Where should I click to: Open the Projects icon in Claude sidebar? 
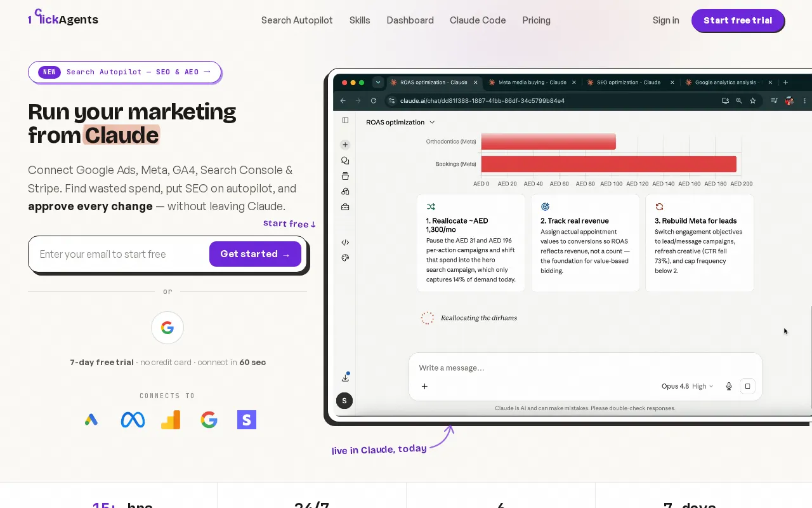coord(345,176)
